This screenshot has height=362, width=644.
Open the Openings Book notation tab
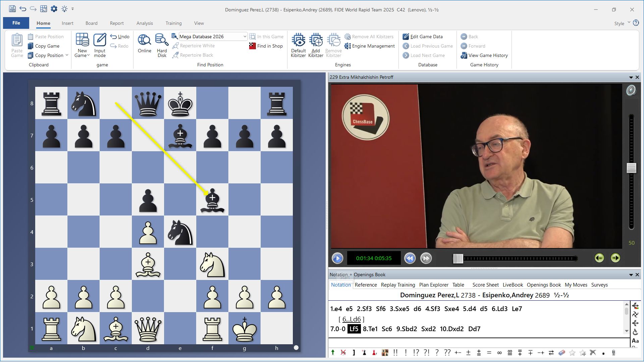coord(543,285)
